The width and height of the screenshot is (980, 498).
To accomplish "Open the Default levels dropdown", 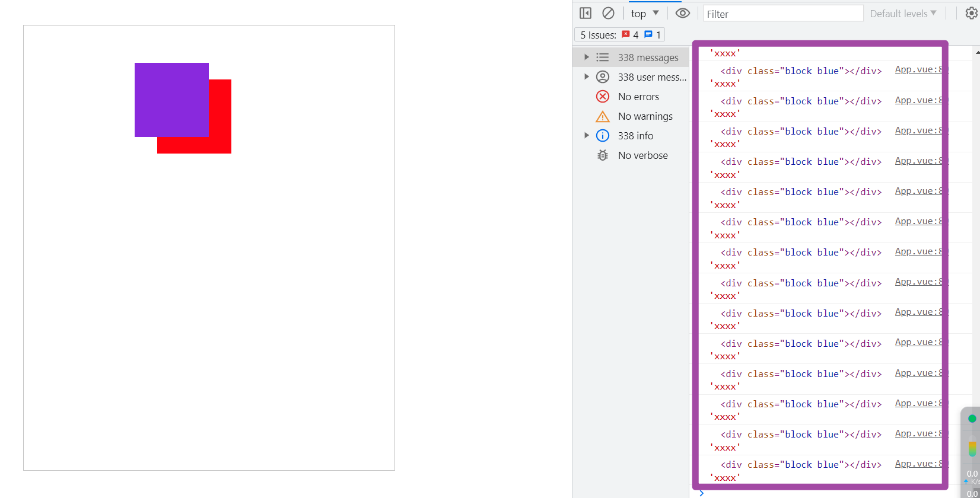I will click(x=903, y=13).
